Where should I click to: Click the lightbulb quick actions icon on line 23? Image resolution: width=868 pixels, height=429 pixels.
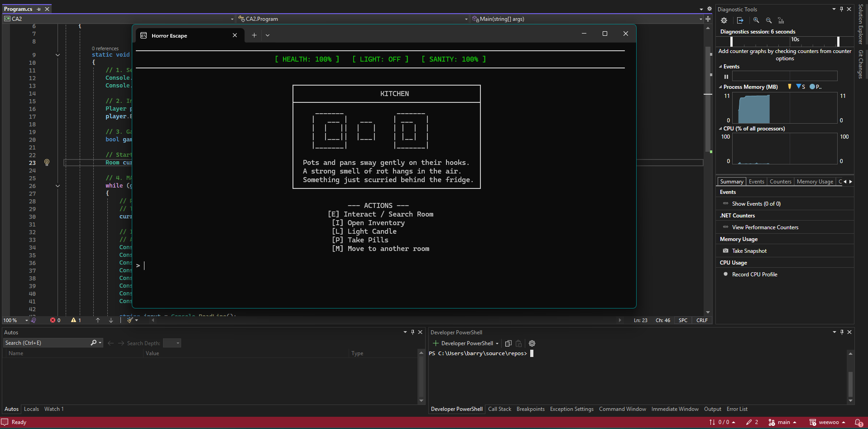[47, 163]
